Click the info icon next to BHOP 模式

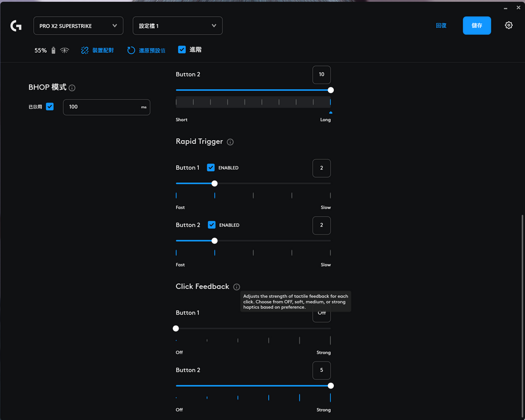[72, 88]
